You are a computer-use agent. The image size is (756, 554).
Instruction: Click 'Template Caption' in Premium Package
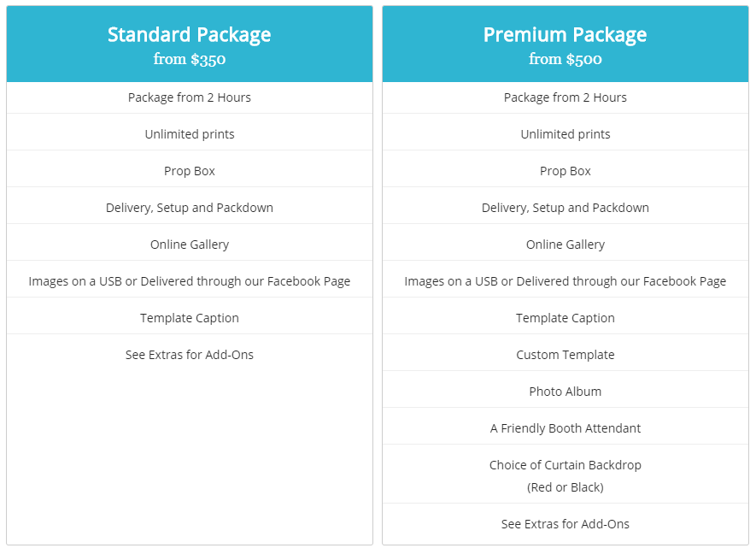(x=565, y=317)
